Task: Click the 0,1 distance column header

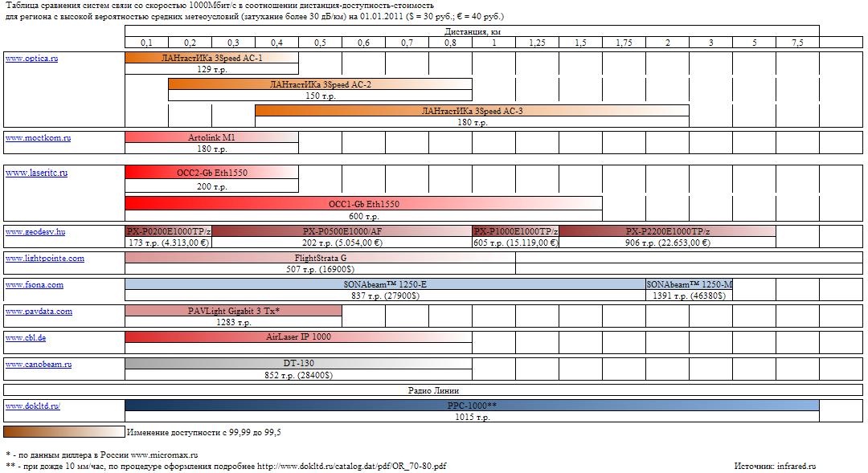Action: click(147, 43)
